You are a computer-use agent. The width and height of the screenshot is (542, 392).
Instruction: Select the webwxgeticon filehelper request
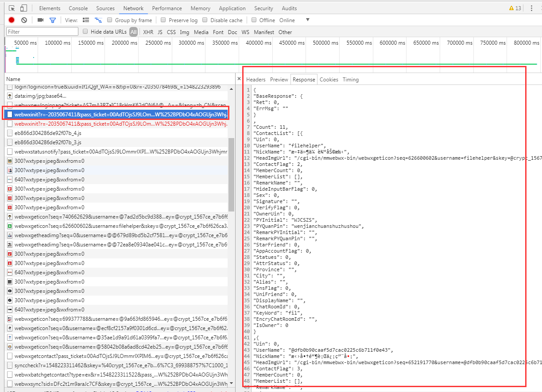[117, 226]
